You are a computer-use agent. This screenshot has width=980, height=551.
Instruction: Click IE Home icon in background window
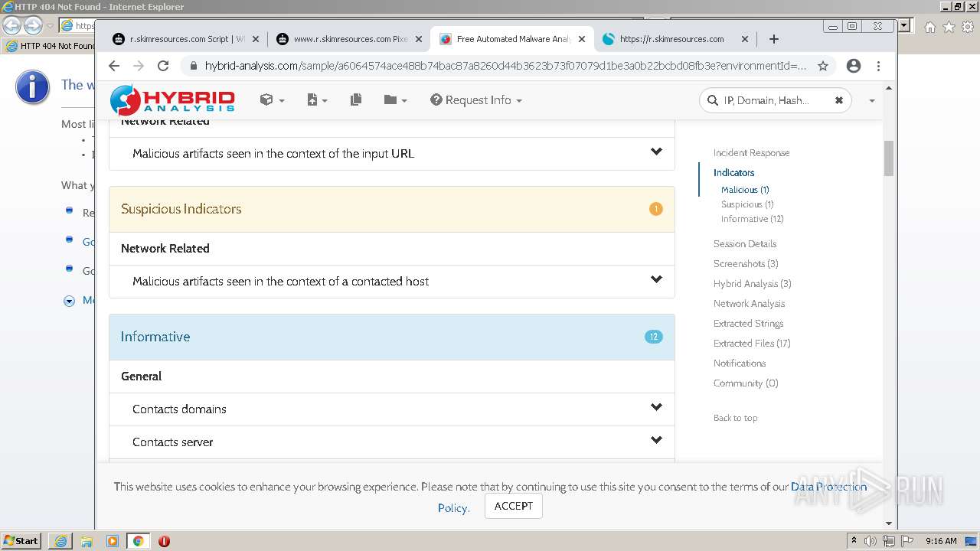pyautogui.click(x=929, y=27)
